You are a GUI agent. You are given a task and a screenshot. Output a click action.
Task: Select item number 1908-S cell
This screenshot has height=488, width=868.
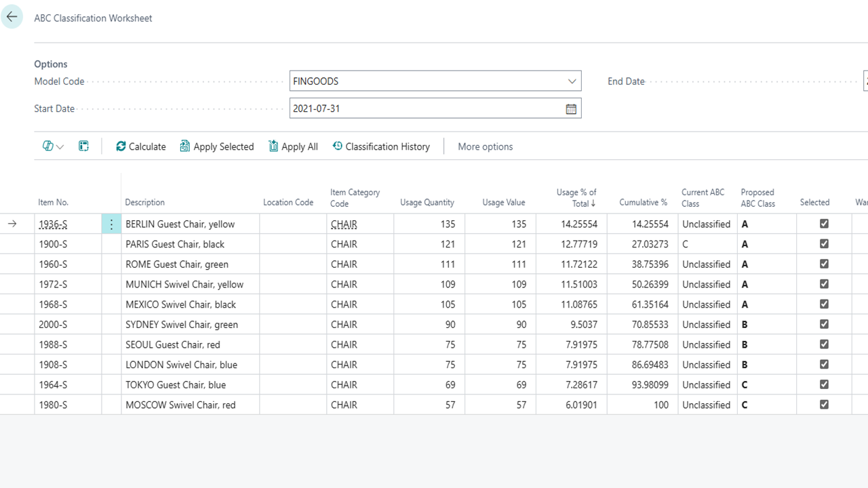pyautogui.click(x=53, y=365)
